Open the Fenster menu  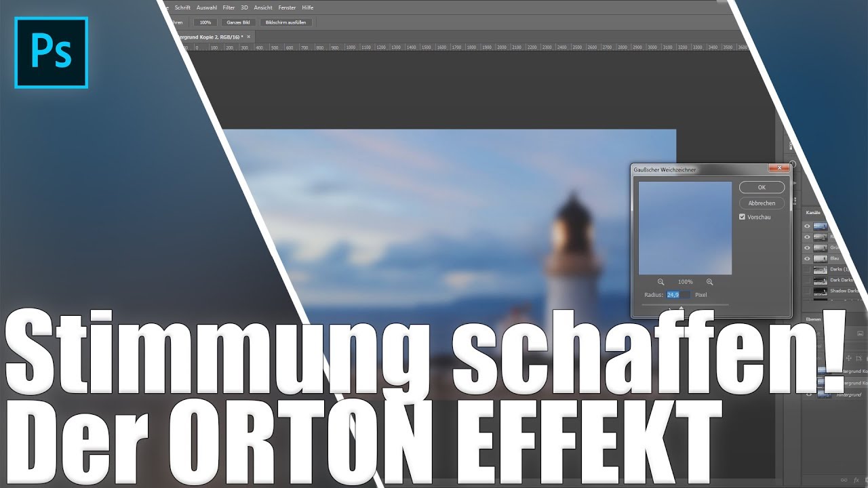[287, 7]
